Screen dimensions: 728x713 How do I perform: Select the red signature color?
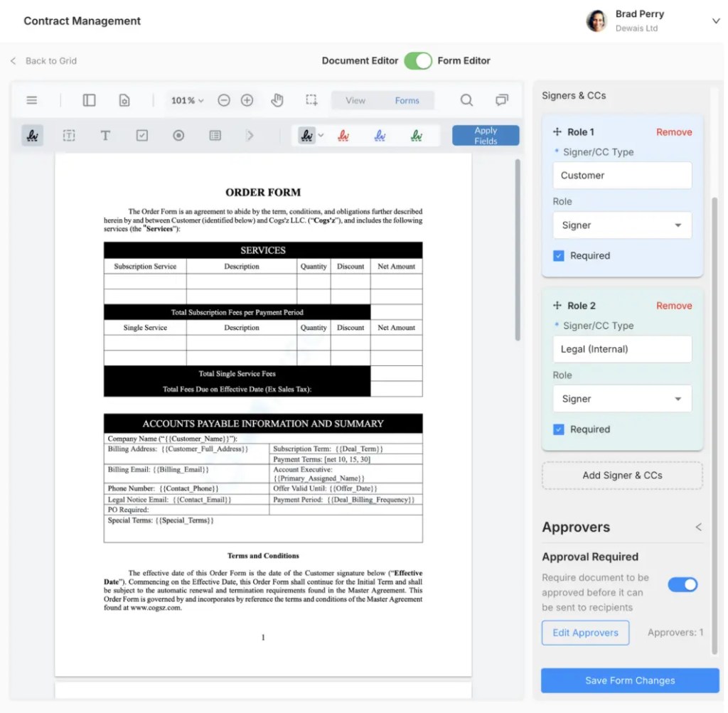coord(343,135)
